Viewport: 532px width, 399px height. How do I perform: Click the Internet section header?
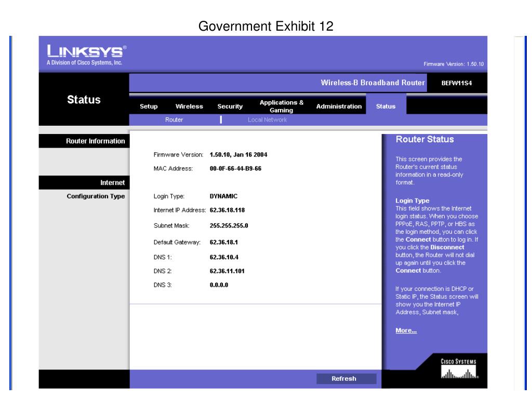tap(84, 182)
